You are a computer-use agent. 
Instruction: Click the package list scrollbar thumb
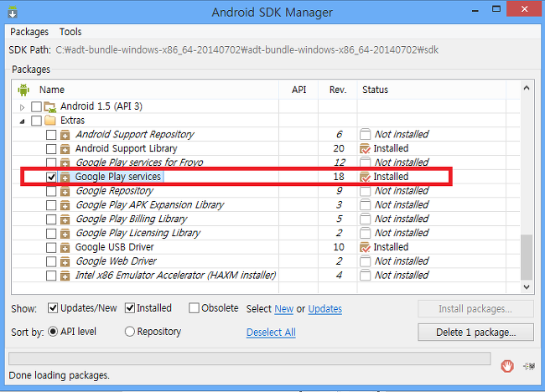527,257
